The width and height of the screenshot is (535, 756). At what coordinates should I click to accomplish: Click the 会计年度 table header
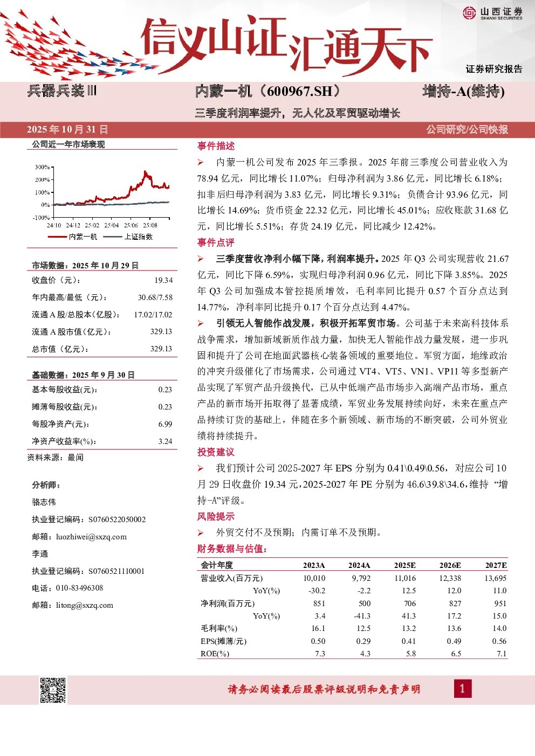point(217,565)
